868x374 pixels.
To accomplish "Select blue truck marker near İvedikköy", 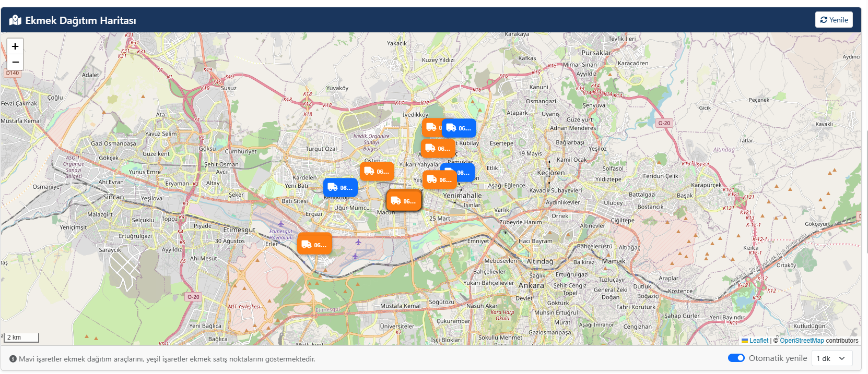I will (x=459, y=128).
